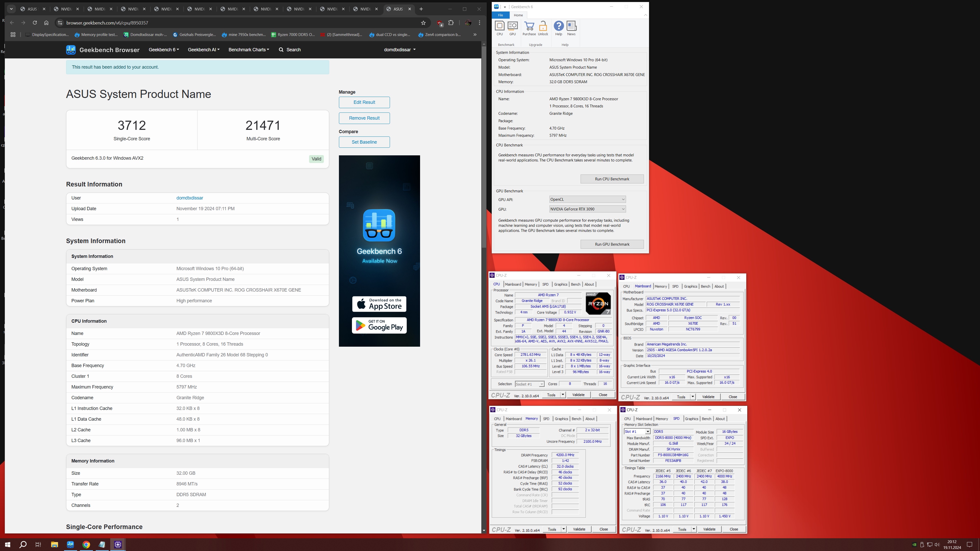Reload the browser page
Screen dimensions: 980x551
[35, 23]
